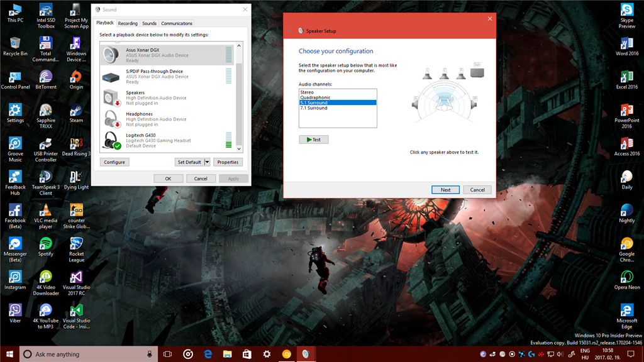
Task: Play the Test sound button
Action: [x=313, y=140]
